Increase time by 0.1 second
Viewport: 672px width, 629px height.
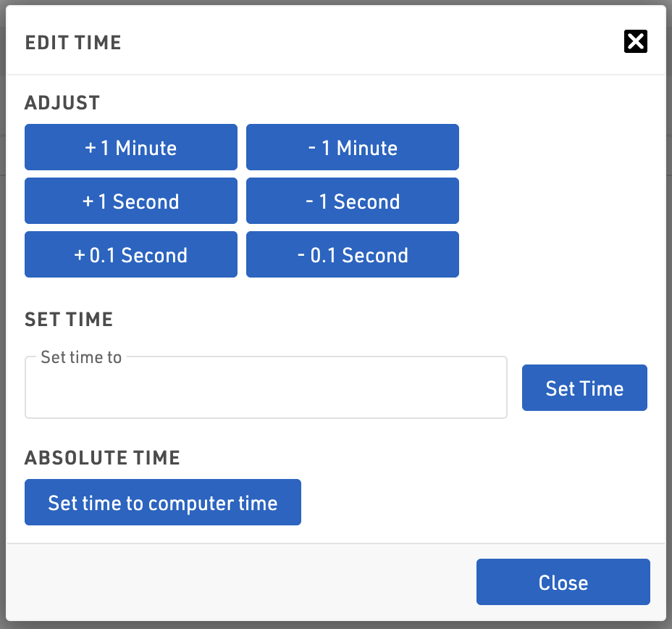[x=131, y=255]
